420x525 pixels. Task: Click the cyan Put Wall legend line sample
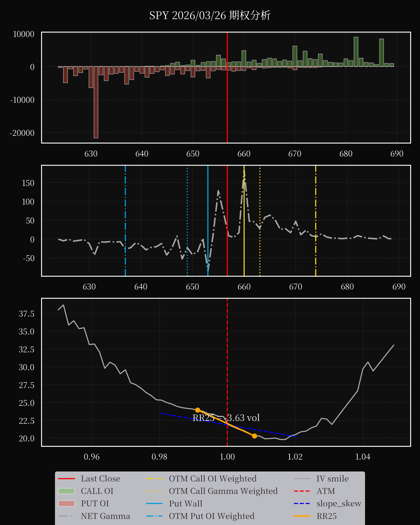tap(154, 503)
